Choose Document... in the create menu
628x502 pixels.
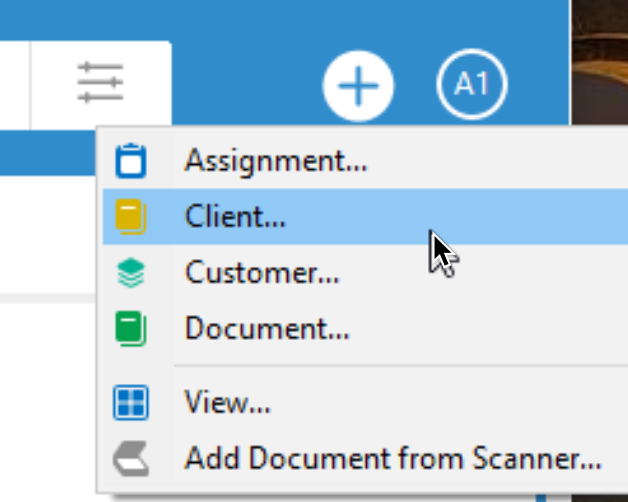267,329
